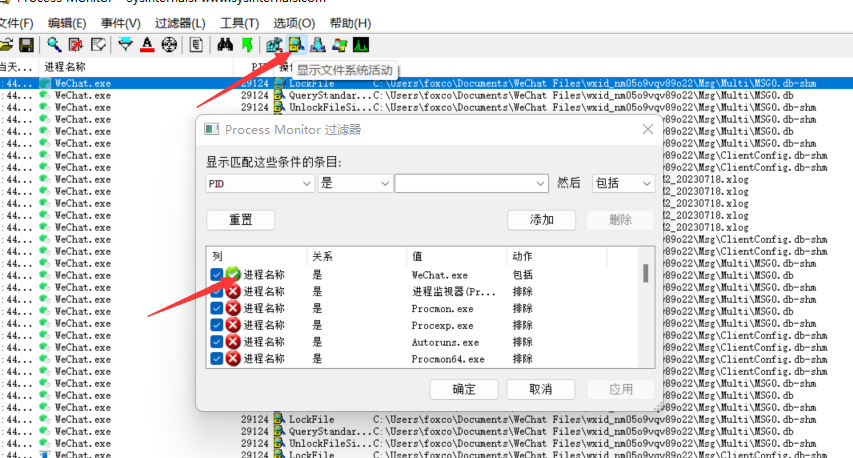Uncheck the Autoruns.exe exclude filter checkbox
Image resolution: width=853 pixels, height=458 pixels.
coord(216,342)
